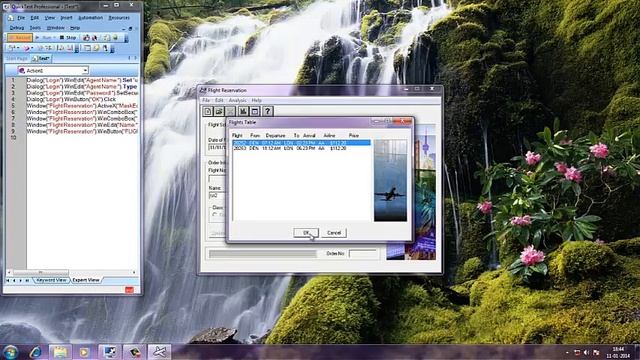The image size is (640, 360).
Task: Switch to the Test tab in QuickTest
Action: [x=41, y=59]
